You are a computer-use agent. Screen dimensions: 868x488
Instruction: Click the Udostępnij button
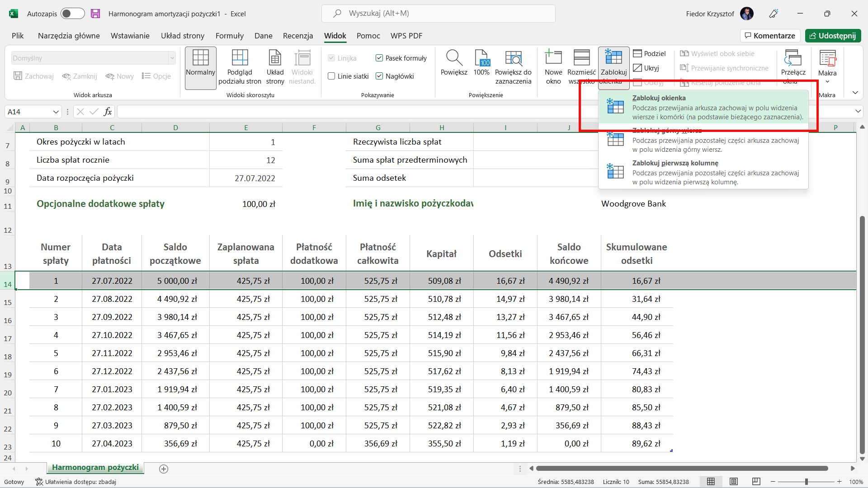point(833,36)
